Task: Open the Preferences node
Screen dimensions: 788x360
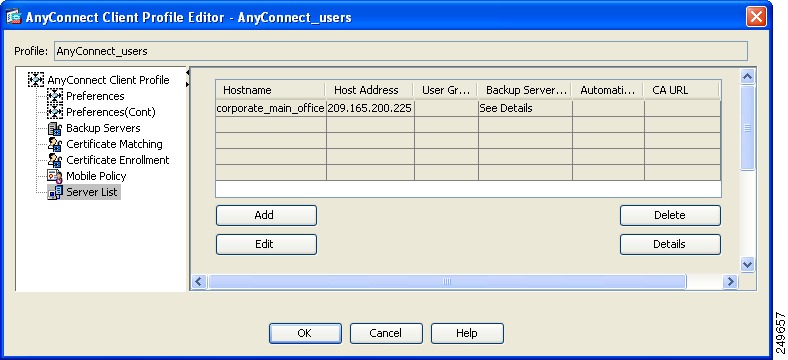Action: click(x=95, y=96)
